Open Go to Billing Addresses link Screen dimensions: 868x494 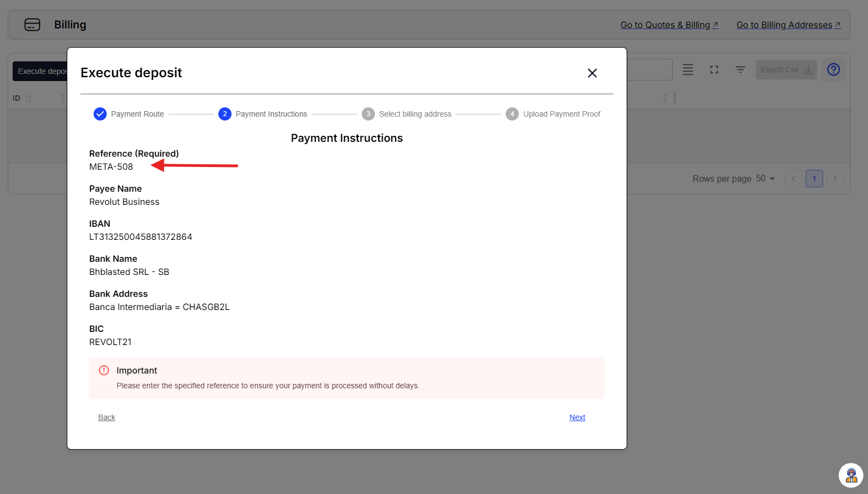pos(788,25)
